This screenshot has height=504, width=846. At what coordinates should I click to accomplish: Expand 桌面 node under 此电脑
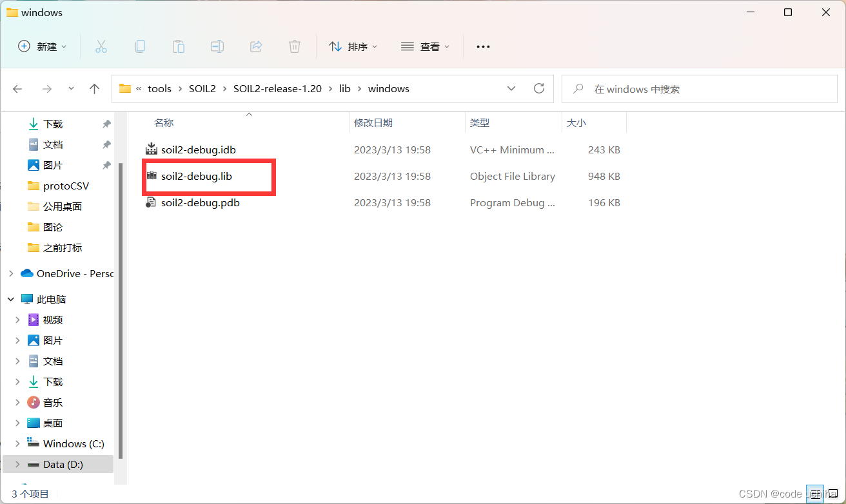tap(17, 423)
